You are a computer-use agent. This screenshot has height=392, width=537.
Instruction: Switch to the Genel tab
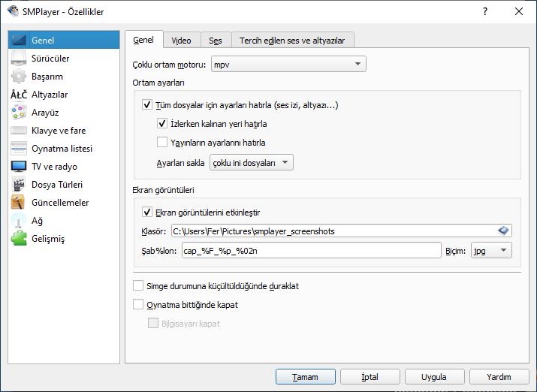pyautogui.click(x=143, y=40)
